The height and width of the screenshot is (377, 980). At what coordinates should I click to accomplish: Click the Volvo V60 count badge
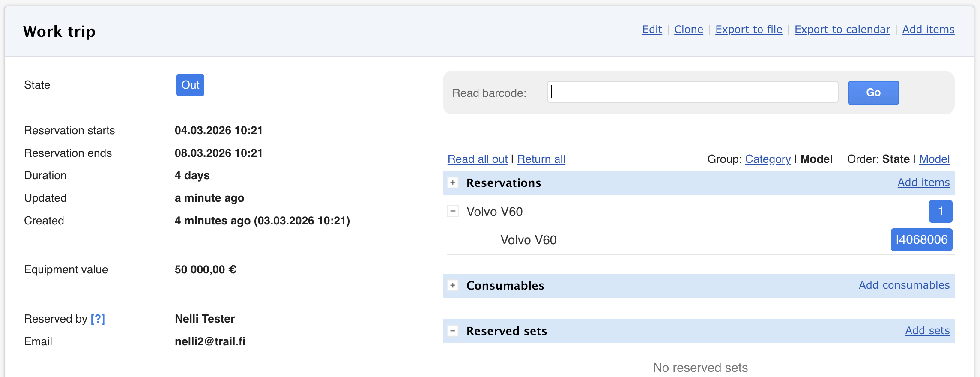pyautogui.click(x=940, y=211)
